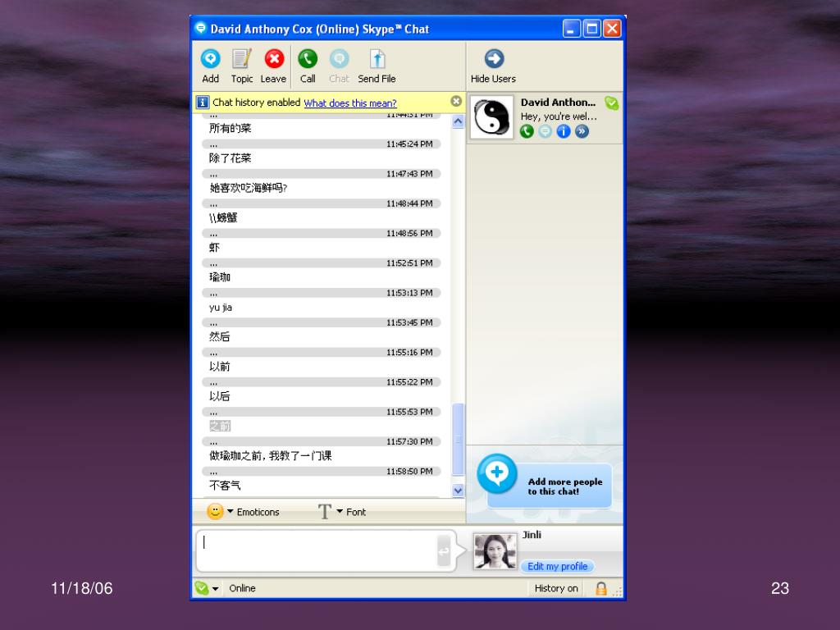This screenshot has width=840, height=630.
Task: Select the message 'yu jia'
Action: (220, 308)
